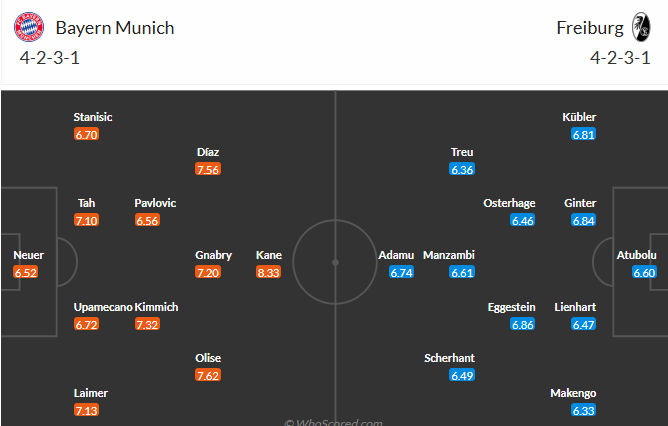Click player Manzambi's name
The width and height of the screenshot is (668, 426).
click(448, 255)
